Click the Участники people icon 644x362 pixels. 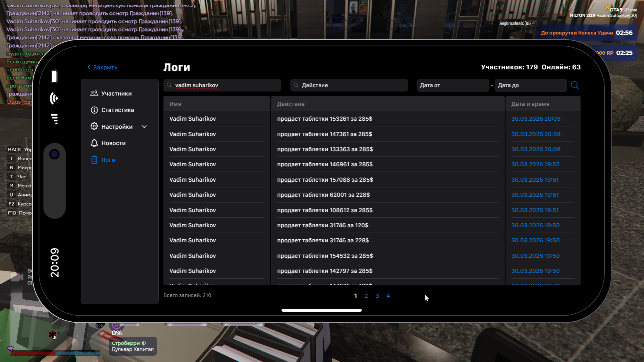[94, 94]
